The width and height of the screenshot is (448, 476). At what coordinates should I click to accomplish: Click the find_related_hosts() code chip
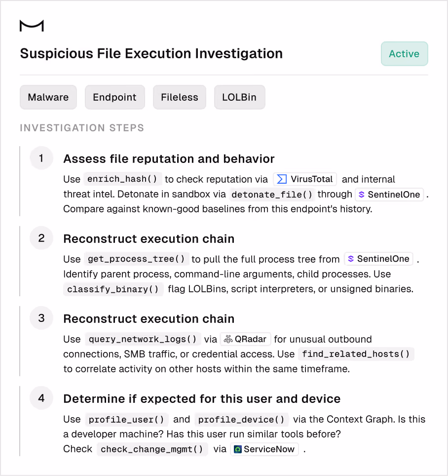[356, 354]
